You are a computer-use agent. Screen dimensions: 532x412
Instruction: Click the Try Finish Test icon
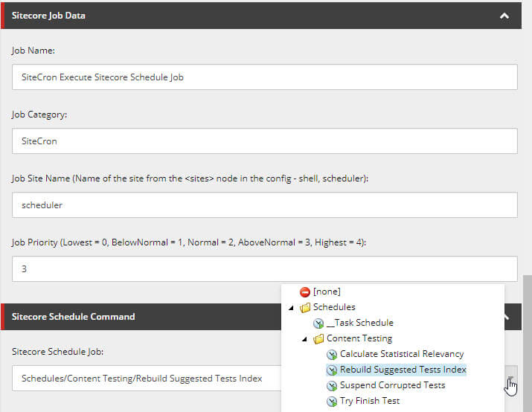(x=332, y=402)
